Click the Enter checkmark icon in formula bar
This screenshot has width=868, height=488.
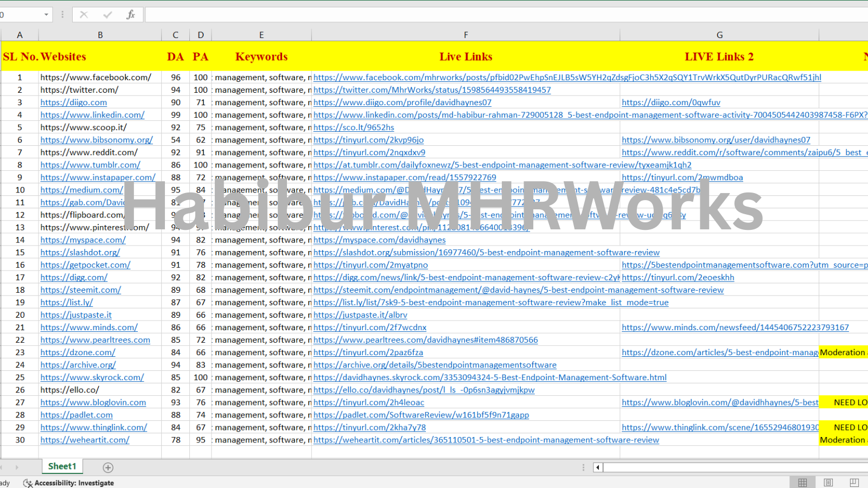(x=107, y=15)
